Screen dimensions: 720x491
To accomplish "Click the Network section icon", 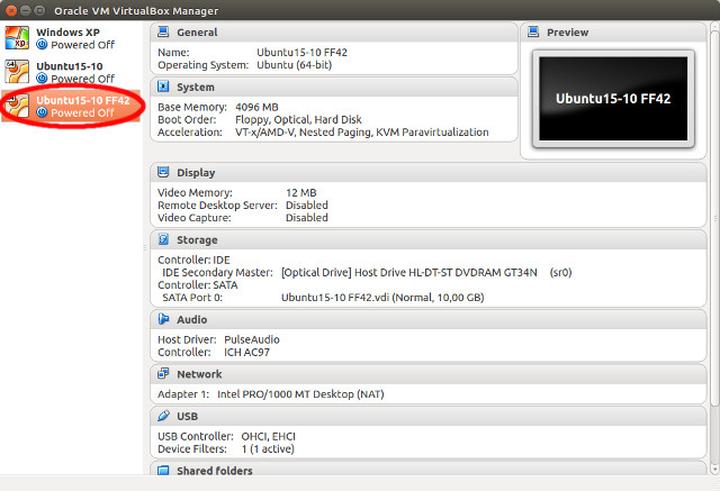I will [163, 373].
